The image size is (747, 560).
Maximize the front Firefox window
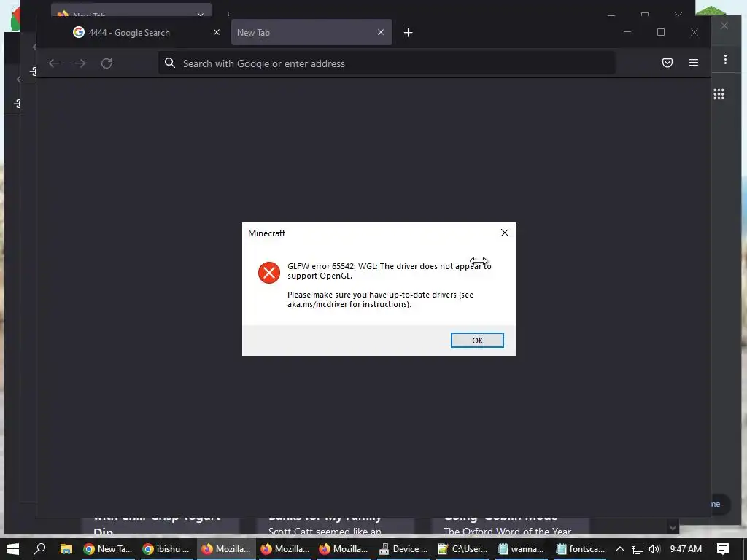point(661,32)
